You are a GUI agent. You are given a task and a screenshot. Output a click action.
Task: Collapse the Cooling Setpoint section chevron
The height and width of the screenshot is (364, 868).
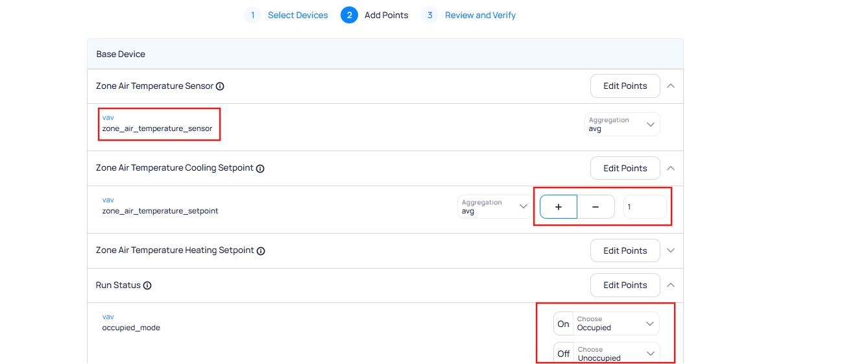click(671, 168)
